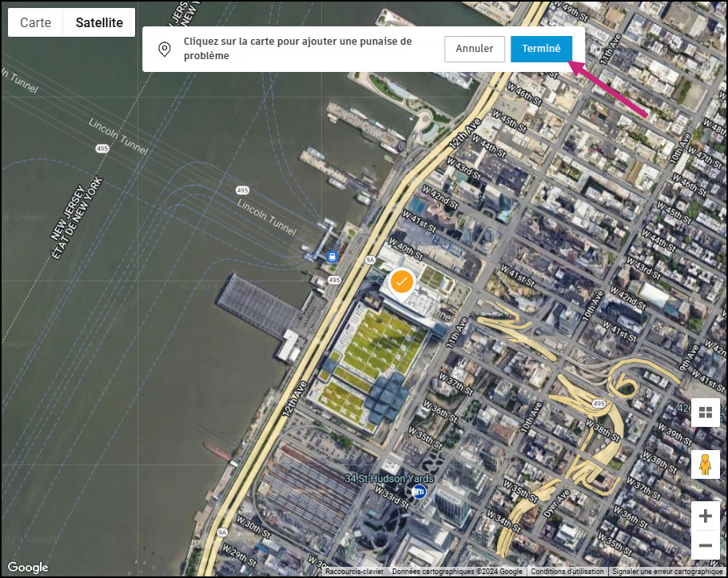Click the W 42nd St label near 12th Ave
The width and height of the screenshot is (728, 578).
pos(440,197)
